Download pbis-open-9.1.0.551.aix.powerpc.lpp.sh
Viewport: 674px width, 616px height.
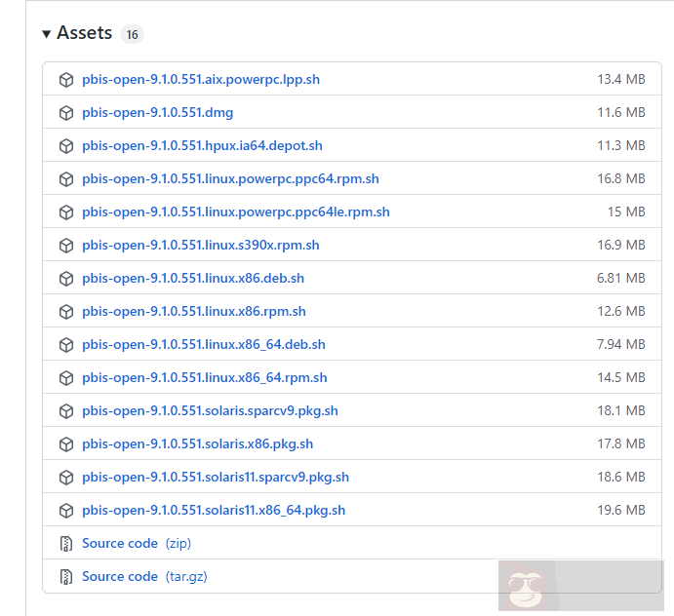[201, 80]
